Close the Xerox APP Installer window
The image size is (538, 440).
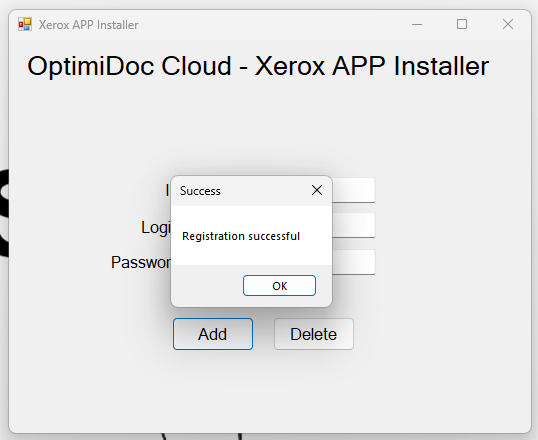point(508,24)
